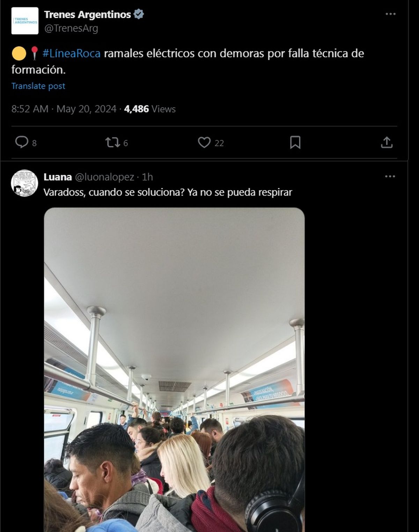Image resolution: width=419 pixels, height=532 pixels.
Task: Bookmark the Trenes Argentinos post
Action: pyautogui.click(x=295, y=143)
